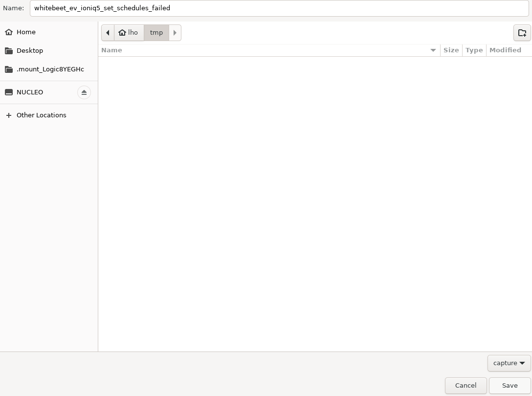The width and height of the screenshot is (532, 396).
Task: Sort files by the Type column
Action: (x=474, y=50)
